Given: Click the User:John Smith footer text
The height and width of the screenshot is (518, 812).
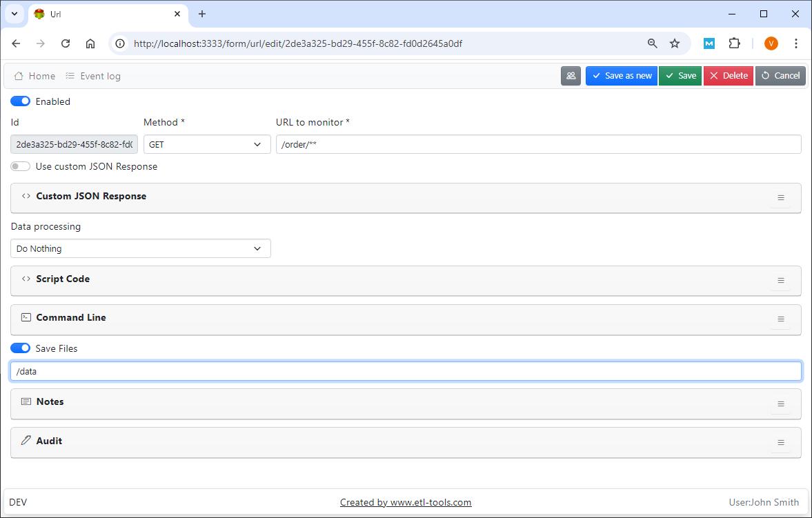Looking at the screenshot, I should (764, 502).
